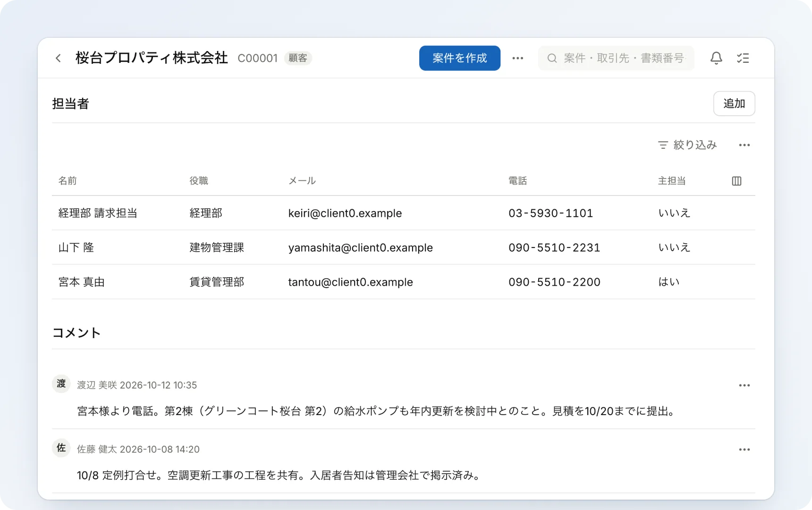Open the 絞り込み filter
This screenshot has height=510, width=812.
(687, 145)
